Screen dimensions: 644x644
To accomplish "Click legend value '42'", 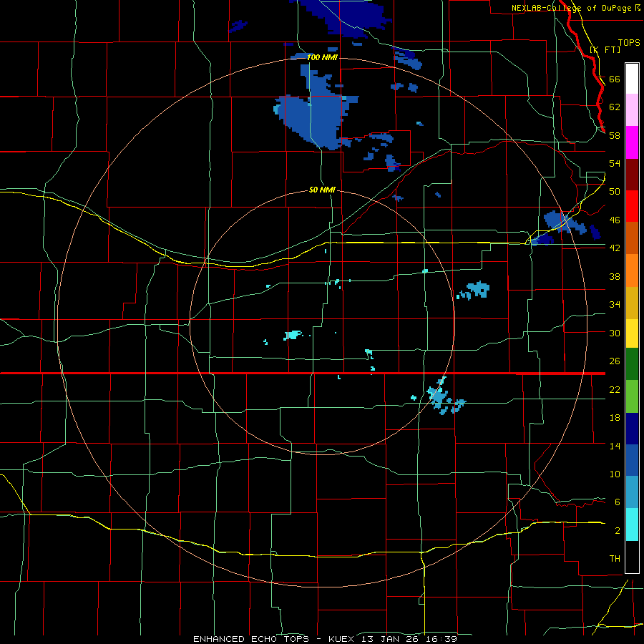I will tap(615, 248).
